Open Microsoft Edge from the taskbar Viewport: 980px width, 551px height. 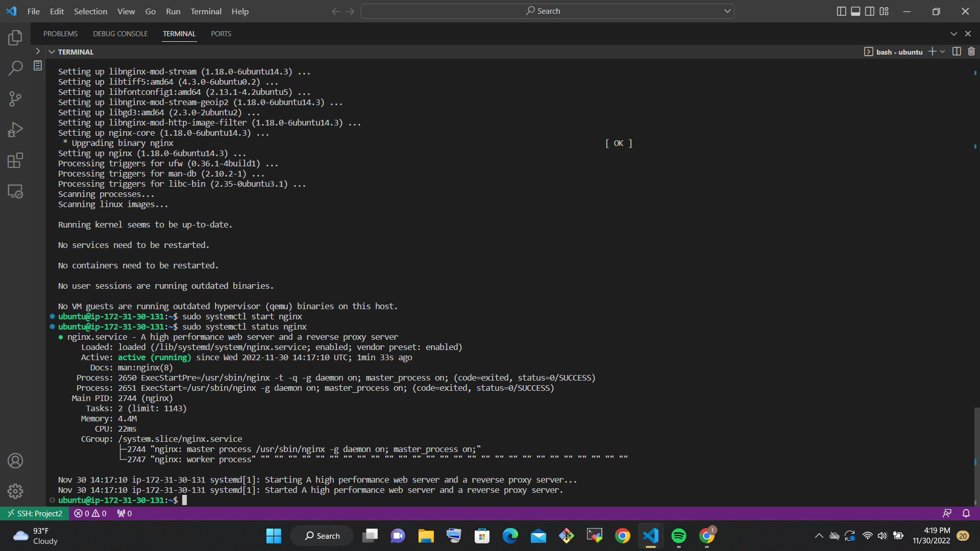pos(510,536)
